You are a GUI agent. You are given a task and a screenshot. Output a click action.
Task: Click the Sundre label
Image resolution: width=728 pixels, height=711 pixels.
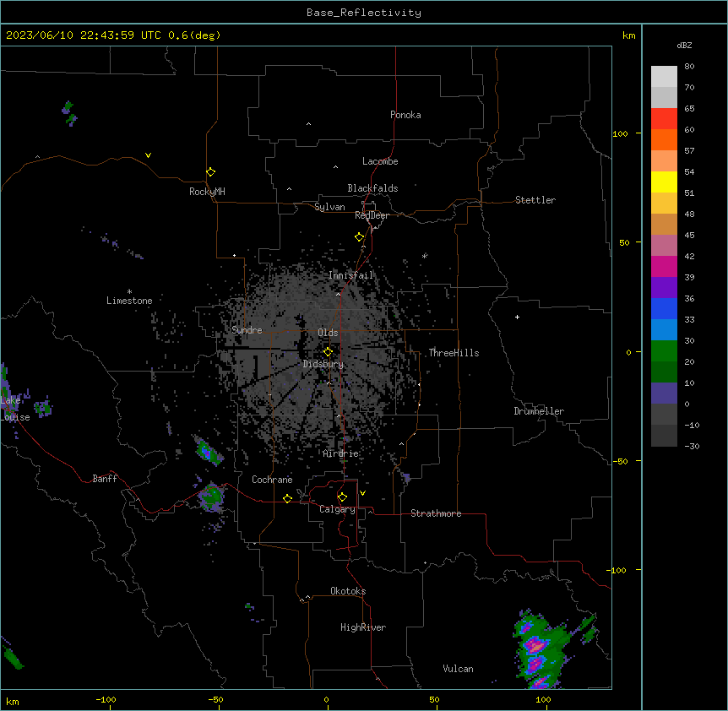point(247,330)
